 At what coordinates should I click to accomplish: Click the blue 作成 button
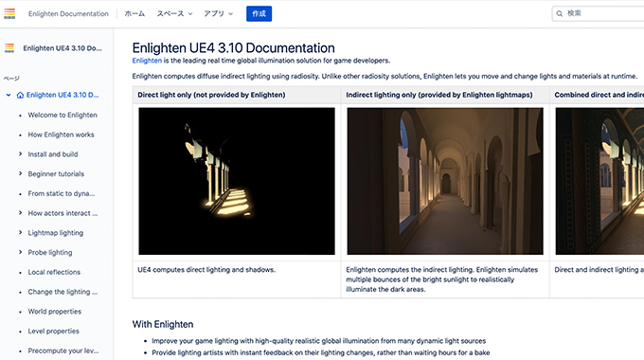point(259,13)
